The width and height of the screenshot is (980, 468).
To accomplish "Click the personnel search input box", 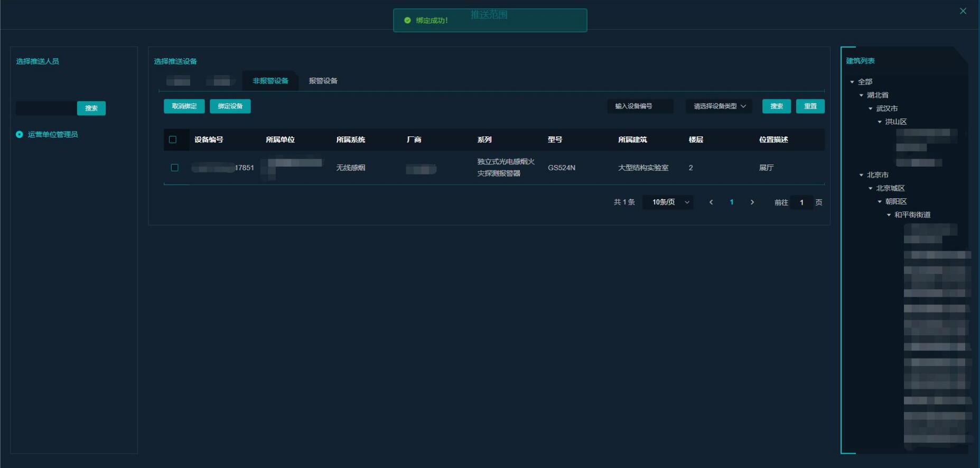I will [46, 108].
